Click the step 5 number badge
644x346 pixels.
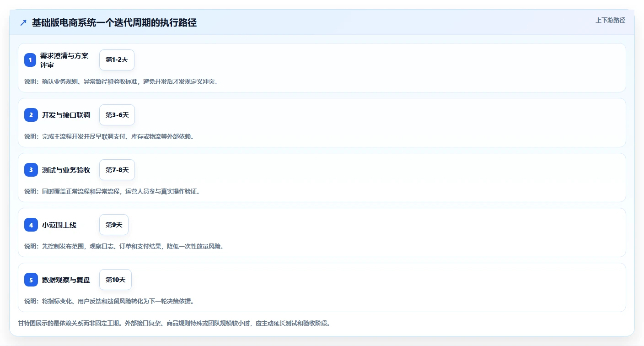pos(31,280)
